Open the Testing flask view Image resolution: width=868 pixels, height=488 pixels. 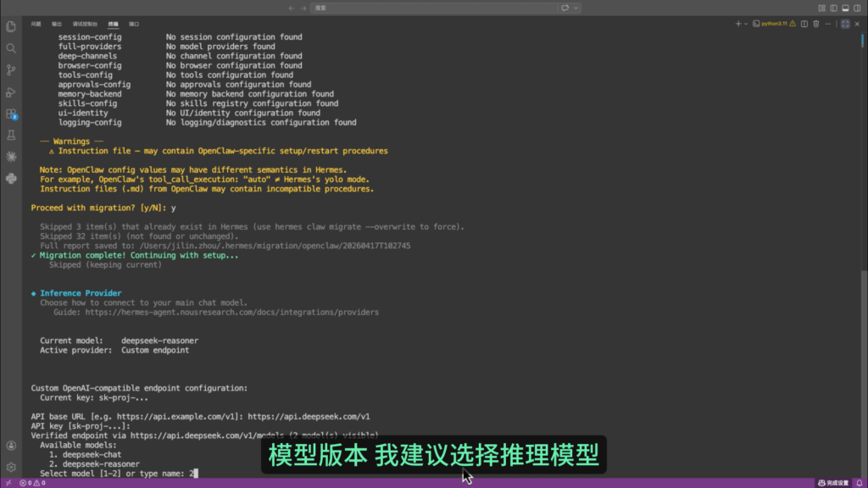pyautogui.click(x=11, y=135)
